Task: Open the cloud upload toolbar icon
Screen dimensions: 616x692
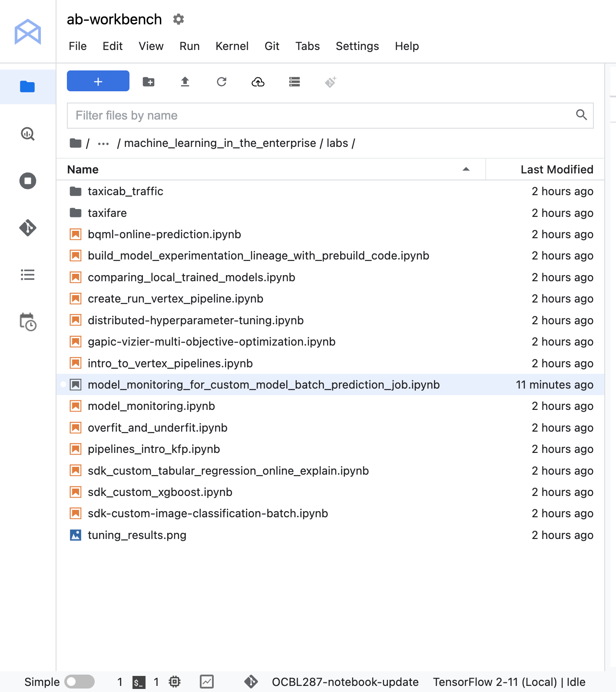Action: 258,82
